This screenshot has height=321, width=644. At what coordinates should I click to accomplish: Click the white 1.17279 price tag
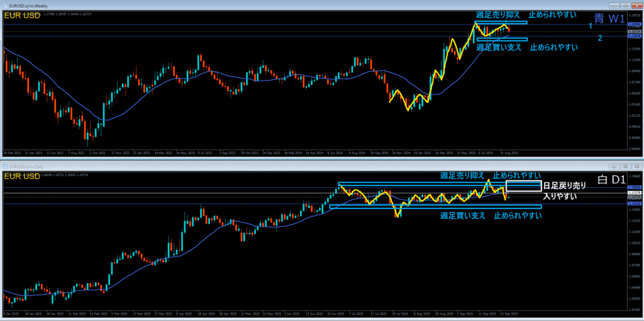(633, 192)
